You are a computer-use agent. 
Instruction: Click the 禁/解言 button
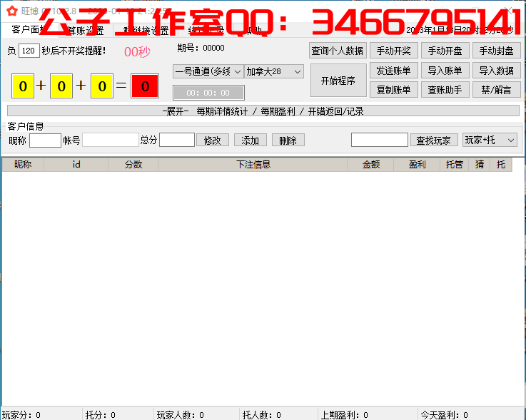click(x=496, y=90)
